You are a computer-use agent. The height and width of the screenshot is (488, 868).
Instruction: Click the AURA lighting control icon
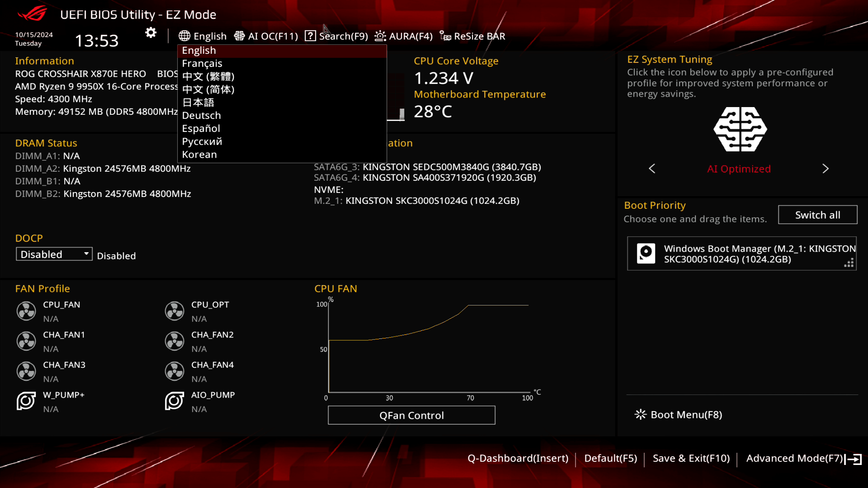point(380,36)
